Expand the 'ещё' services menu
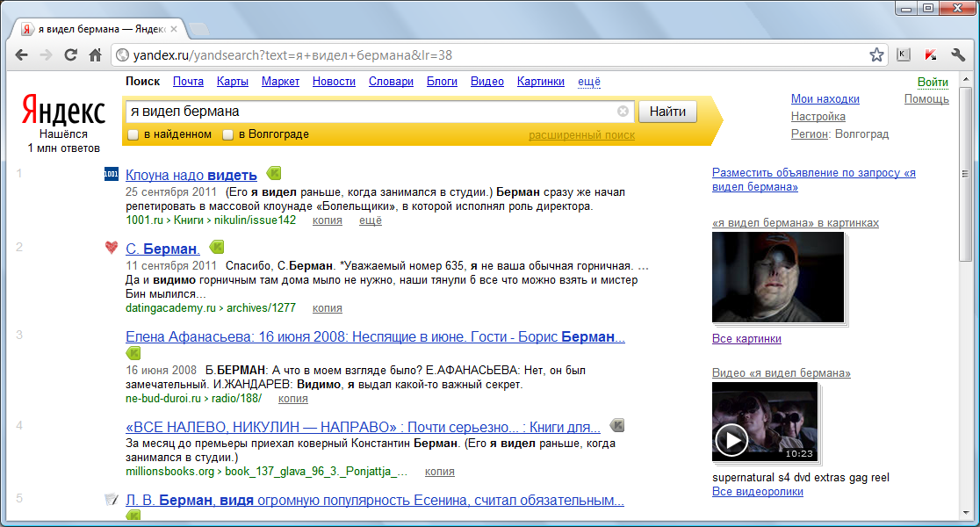This screenshot has height=527, width=980. point(588,82)
